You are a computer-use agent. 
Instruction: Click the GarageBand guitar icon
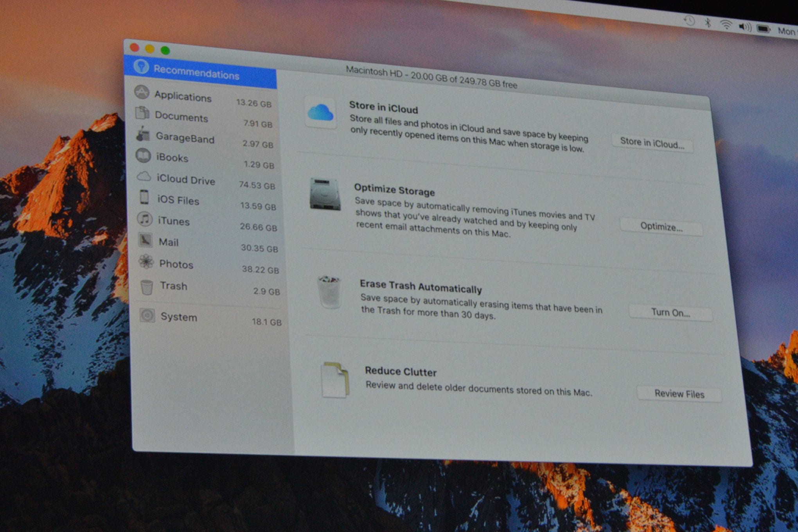(143, 134)
